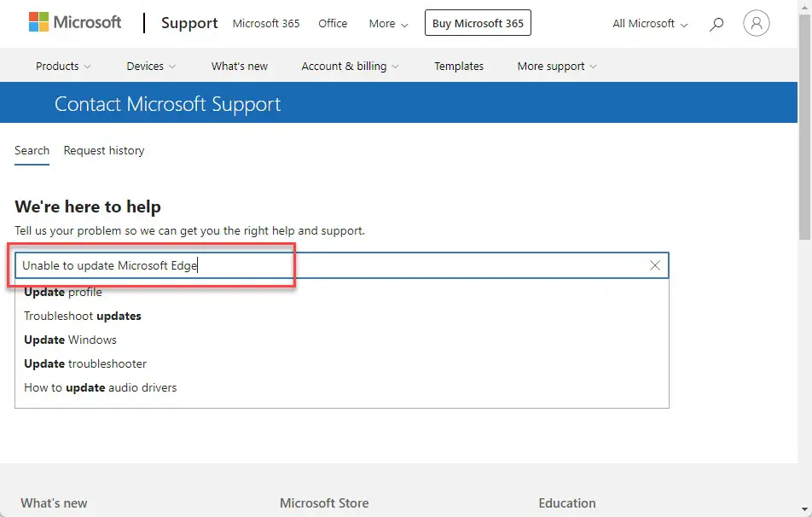Open the What's new menu item
812x517 pixels.
click(x=239, y=67)
